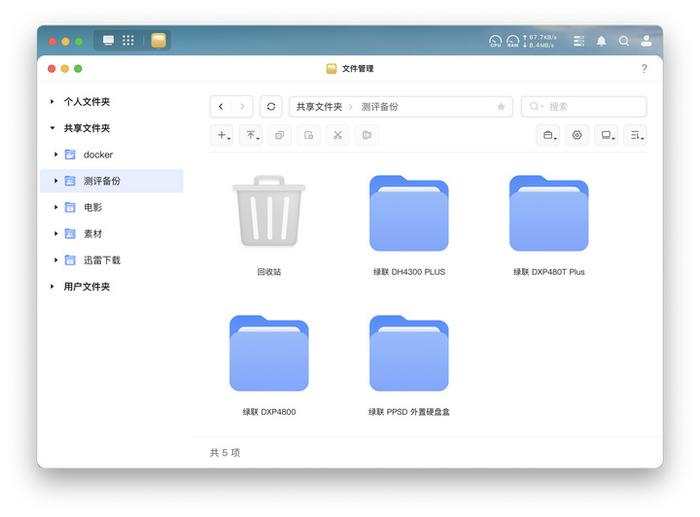Viewport: 700px width, 517px height.
Task: Expand 个人文件夹 tree node
Action: click(x=52, y=102)
